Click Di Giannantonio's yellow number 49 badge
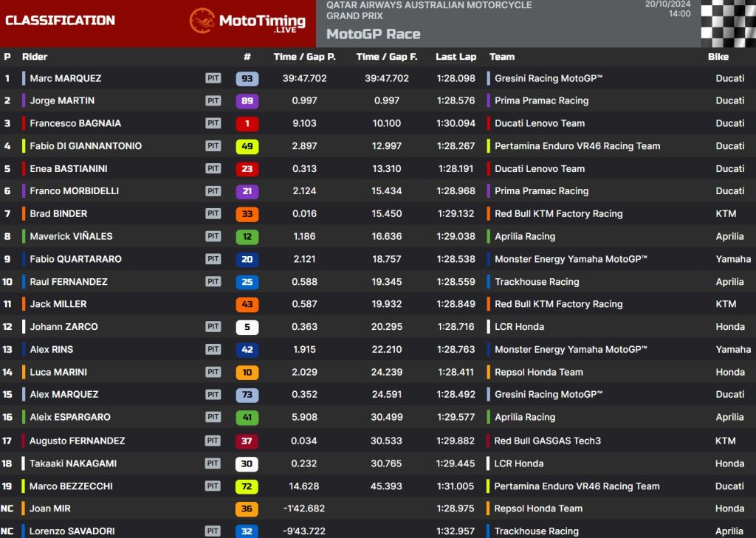Viewport: 756px width, 538px height. click(247, 146)
